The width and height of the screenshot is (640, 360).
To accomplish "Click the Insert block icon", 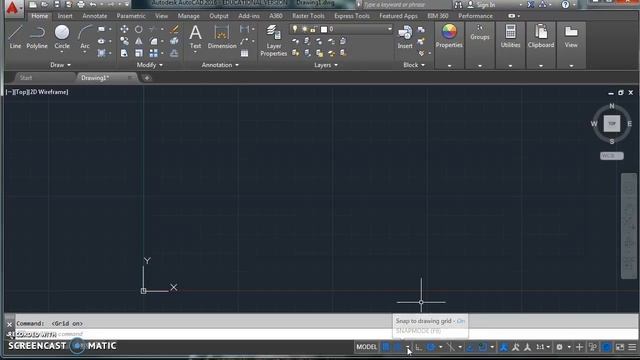I will point(405,37).
